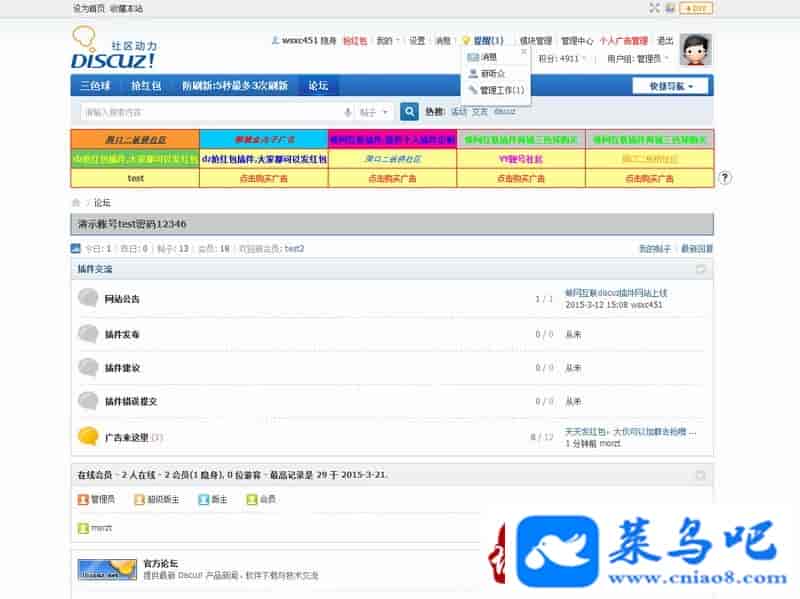Click the search content input field

click(210, 112)
